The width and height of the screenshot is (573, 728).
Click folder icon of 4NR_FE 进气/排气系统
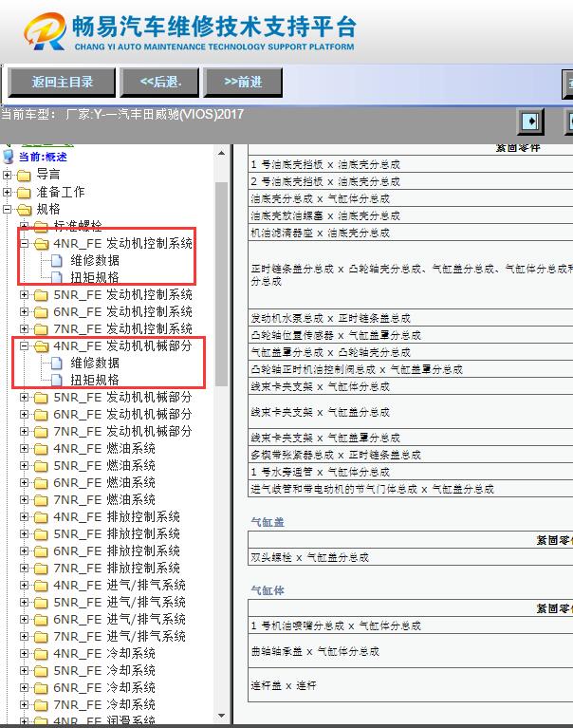point(42,586)
